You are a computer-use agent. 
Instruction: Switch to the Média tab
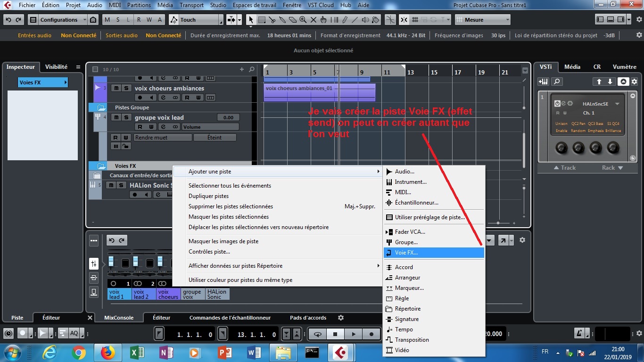point(572,67)
